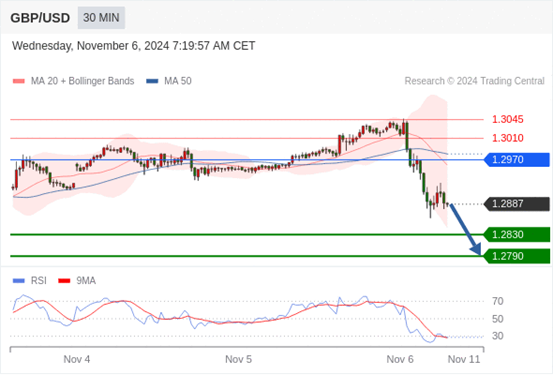553x375 pixels.
Task: Click the black 1.2887 current price tag
Action: tap(517, 204)
